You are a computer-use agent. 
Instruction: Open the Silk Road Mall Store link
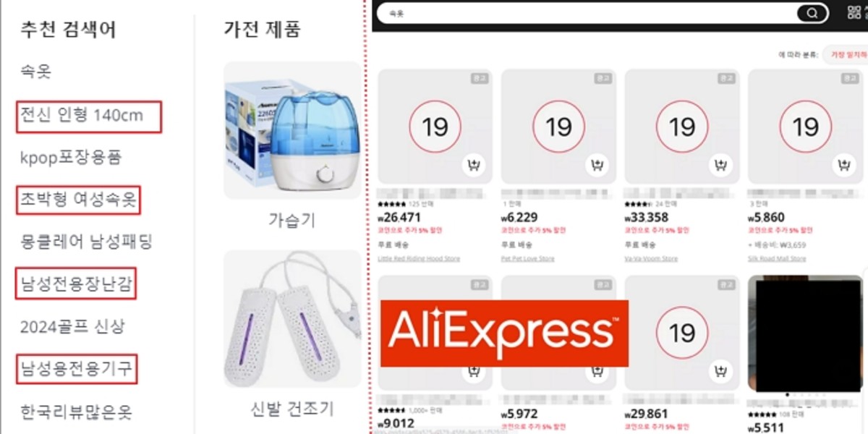[777, 258]
